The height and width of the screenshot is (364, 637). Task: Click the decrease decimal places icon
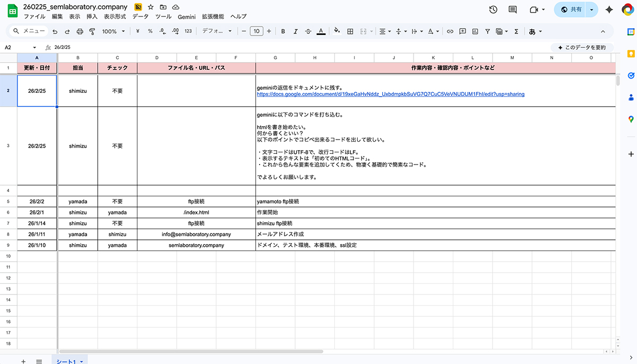(162, 31)
